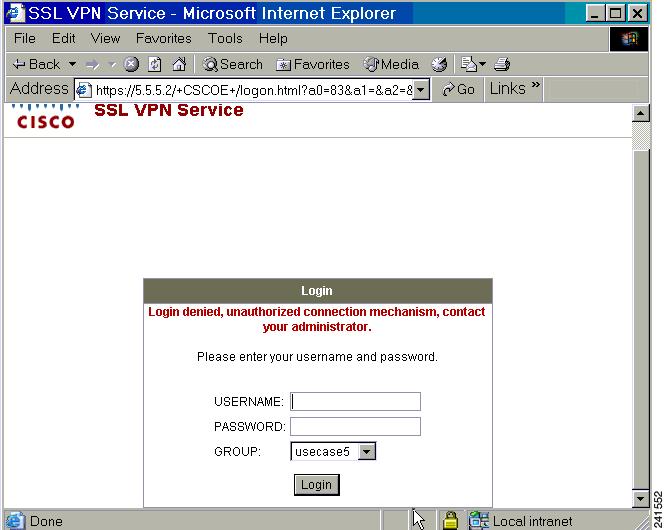This screenshot has width=665, height=530.
Task: Open the View menu
Action: (105, 39)
